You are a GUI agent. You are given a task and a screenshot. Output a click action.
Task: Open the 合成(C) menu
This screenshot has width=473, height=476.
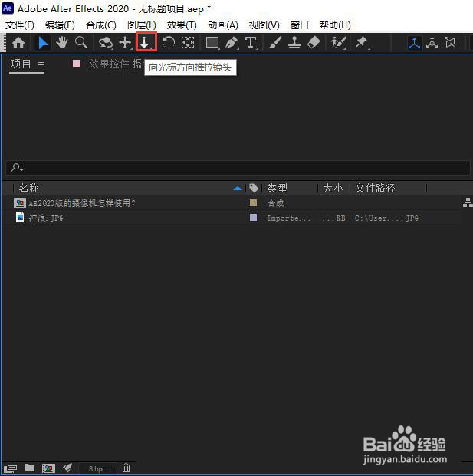101,25
